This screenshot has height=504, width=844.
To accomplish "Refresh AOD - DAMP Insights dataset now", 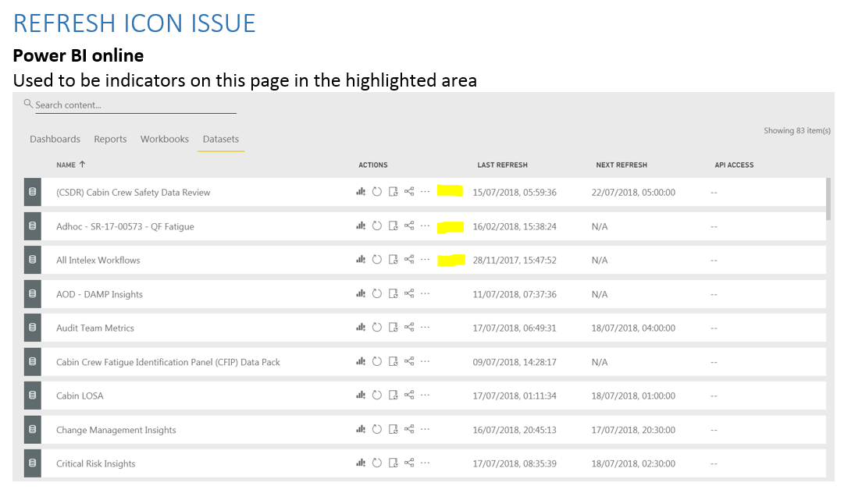I will [x=377, y=293].
